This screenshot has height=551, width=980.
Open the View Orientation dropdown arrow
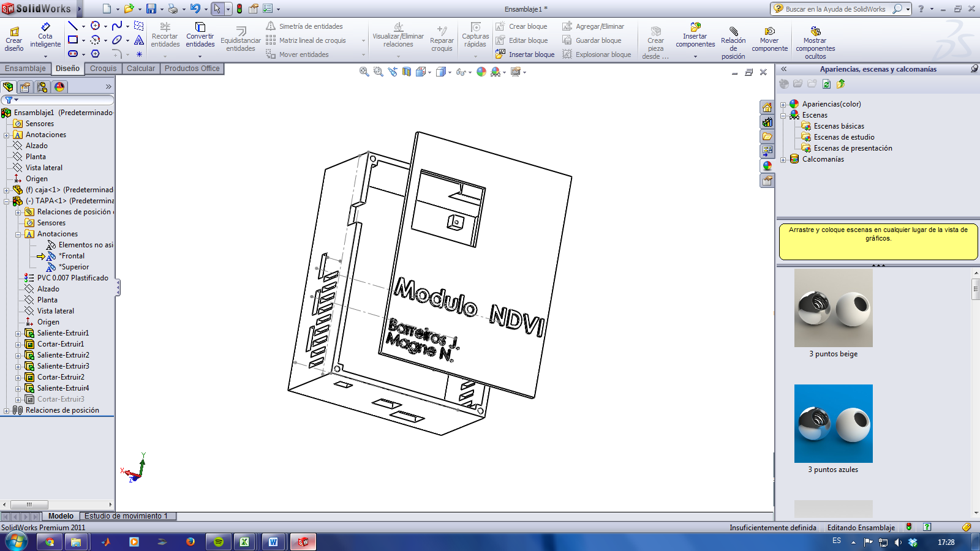point(430,72)
